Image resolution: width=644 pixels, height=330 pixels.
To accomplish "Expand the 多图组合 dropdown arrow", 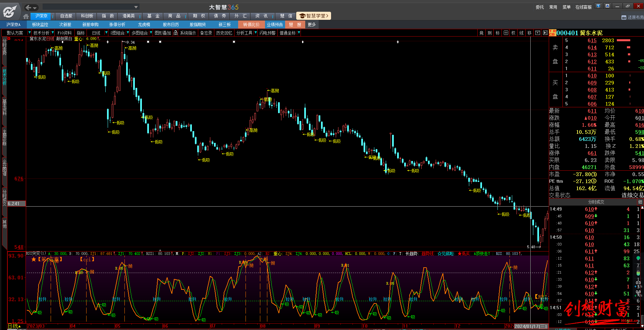I will click(x=151, y=33).
